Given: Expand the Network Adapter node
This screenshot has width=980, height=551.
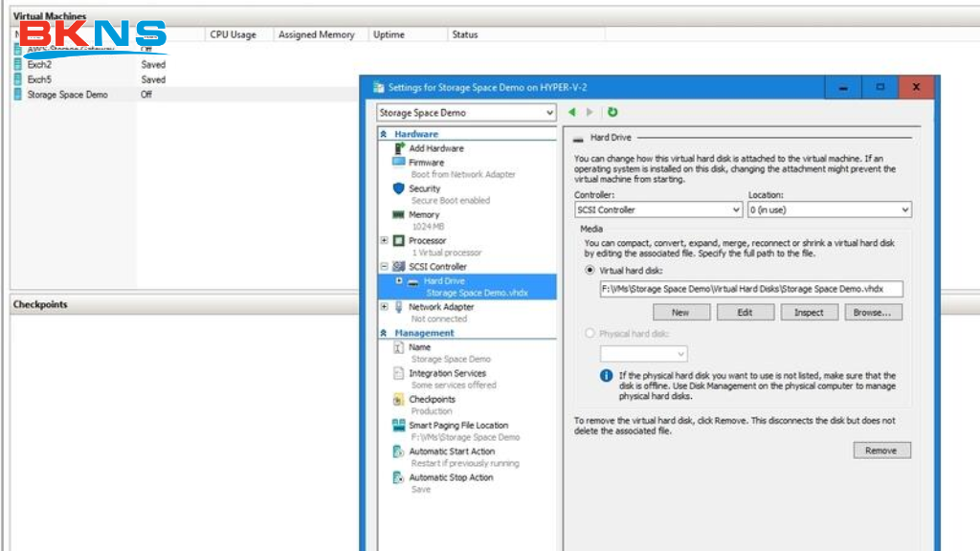Looking at the screenshot, I should pos(385,307).
